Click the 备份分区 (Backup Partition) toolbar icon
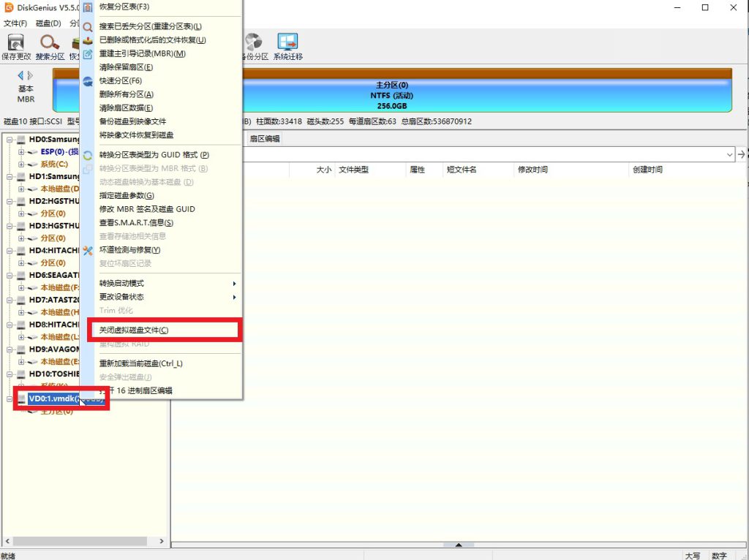 pyautogui.click(x=254, y=44)
